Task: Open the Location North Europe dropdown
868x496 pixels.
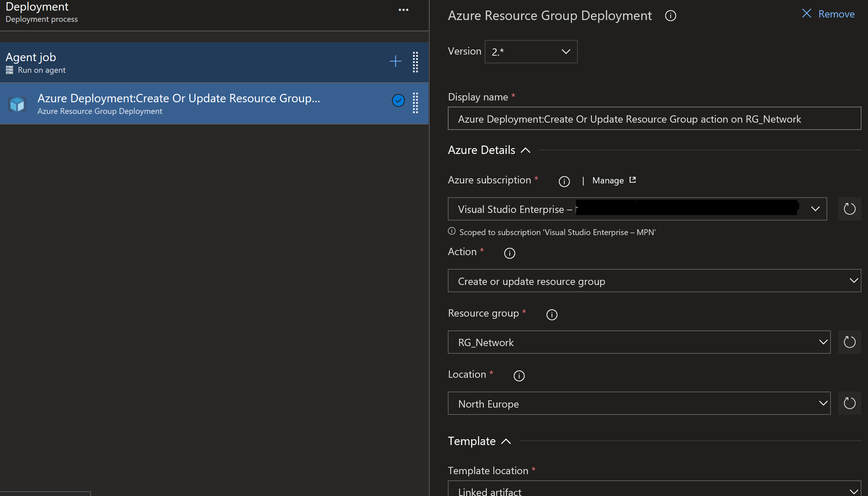Action: click(x=639, y=403)
